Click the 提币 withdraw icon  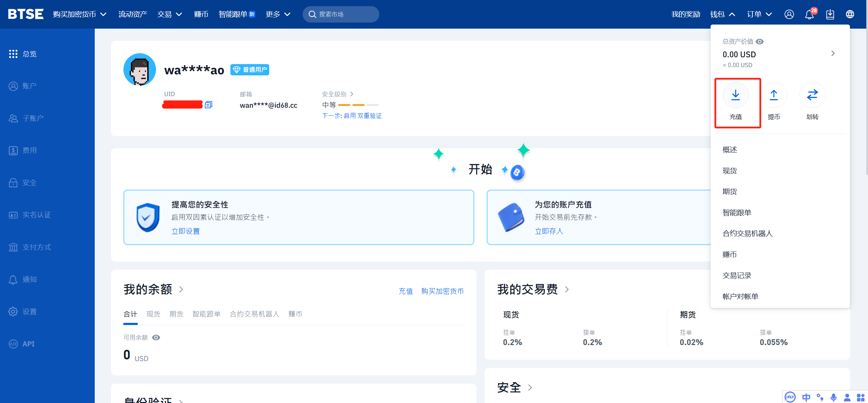click(x=774, y=95)
